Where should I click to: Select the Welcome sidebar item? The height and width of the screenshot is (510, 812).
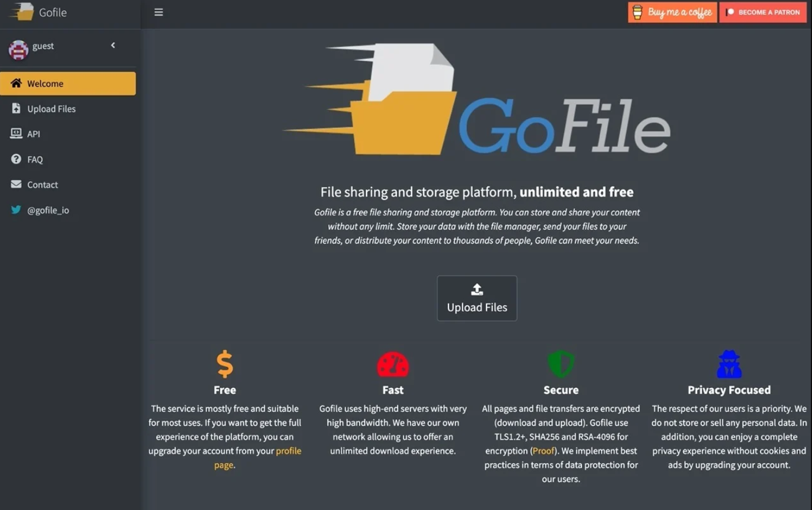[x=68, y=83]
